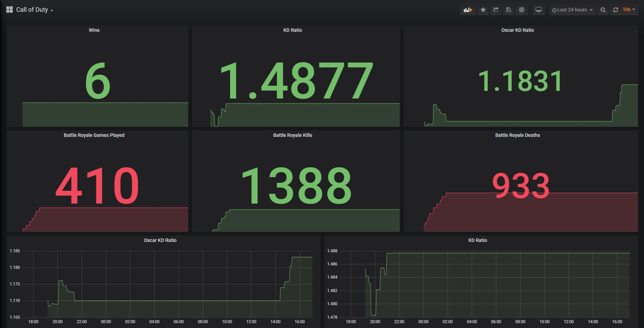Screen dimensions: 644x328
Task: Share the dashboard using the export icon
Action: pyautogui.click(x=496, y=10)
